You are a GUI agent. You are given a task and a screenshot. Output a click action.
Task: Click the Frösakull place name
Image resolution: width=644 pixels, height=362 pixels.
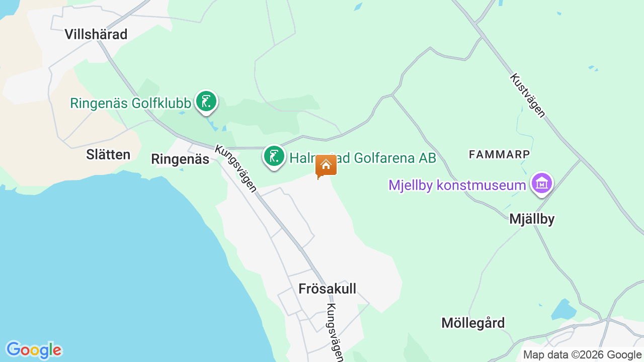click(x=328, y=289)
